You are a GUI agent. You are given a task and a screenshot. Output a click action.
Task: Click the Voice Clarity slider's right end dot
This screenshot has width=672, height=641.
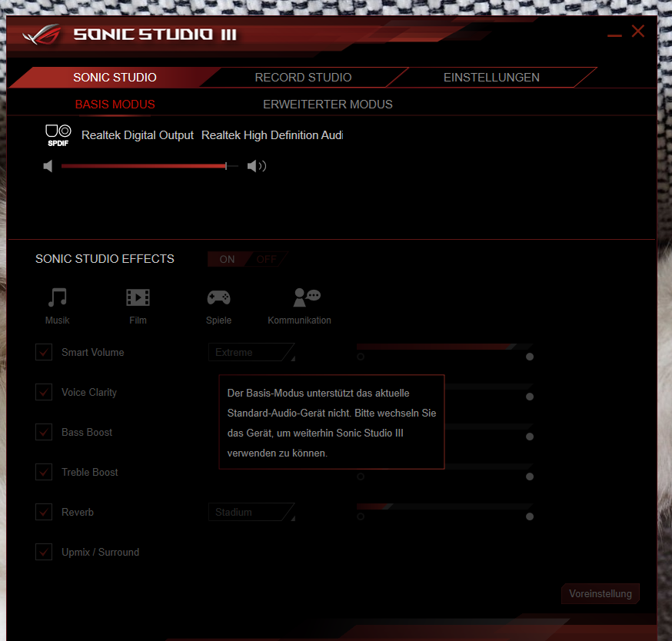click(530, 397)
